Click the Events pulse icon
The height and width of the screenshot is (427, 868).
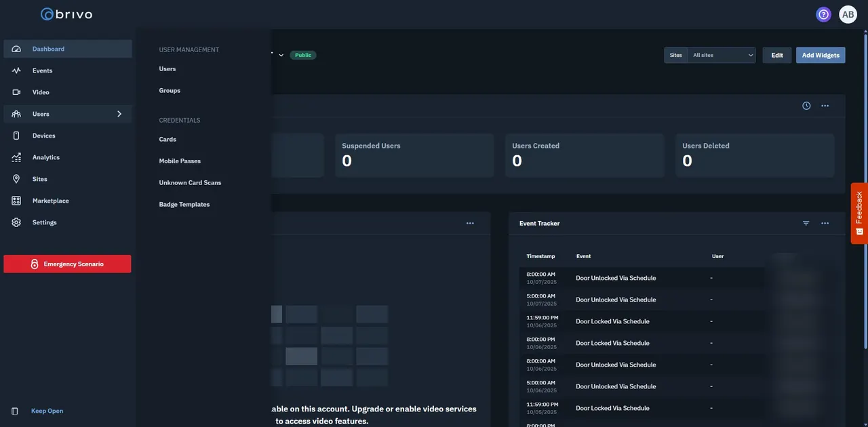(x=16, y=70)
